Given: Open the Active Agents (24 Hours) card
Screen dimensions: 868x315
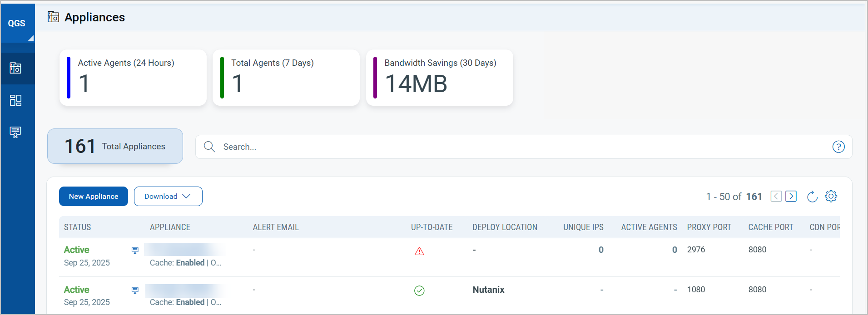Looking at the screenshot, I should click(133, 78).
